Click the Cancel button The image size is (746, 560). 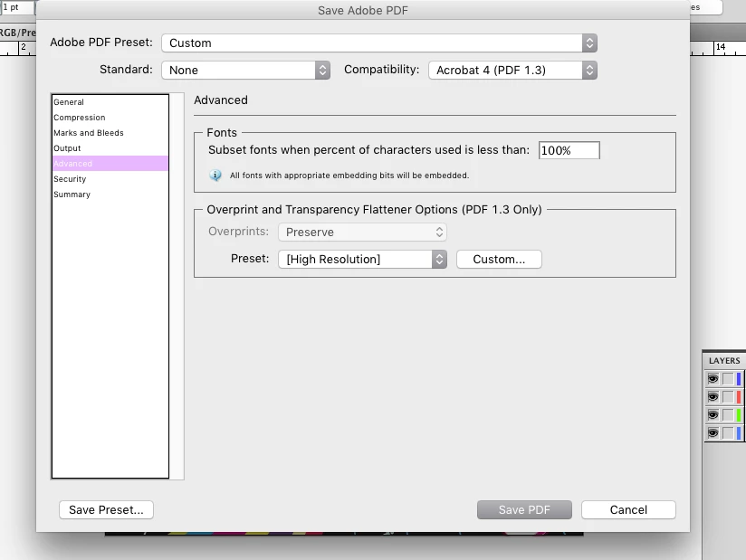click(628, 509)
